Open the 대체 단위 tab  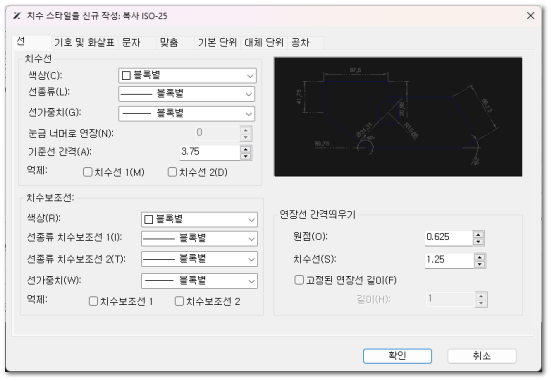coord(264,43)
